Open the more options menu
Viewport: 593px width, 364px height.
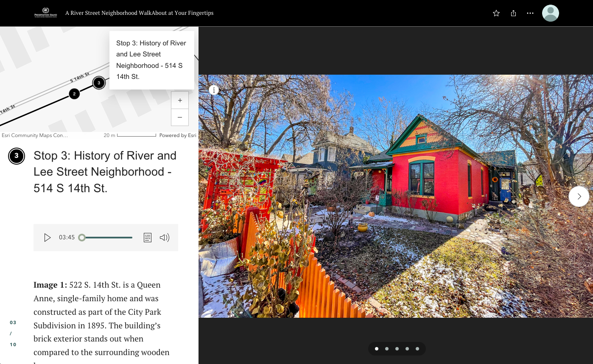point(530,13)
